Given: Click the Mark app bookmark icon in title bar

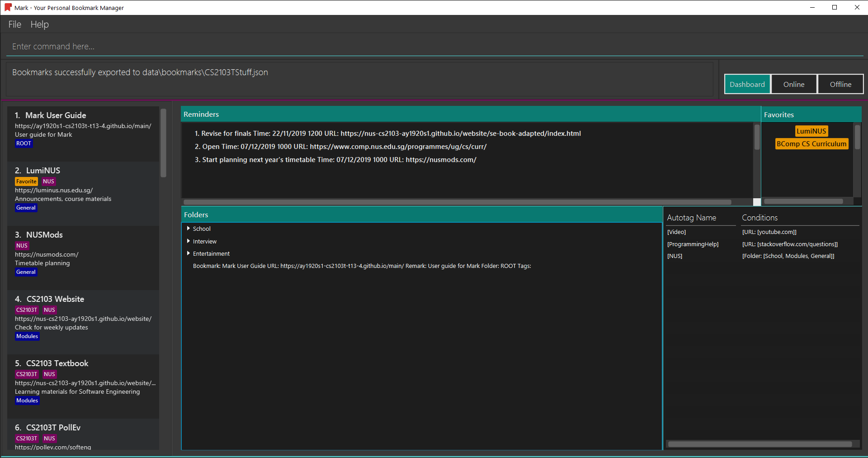Looking at the screenshot, I should click(8, 7).
